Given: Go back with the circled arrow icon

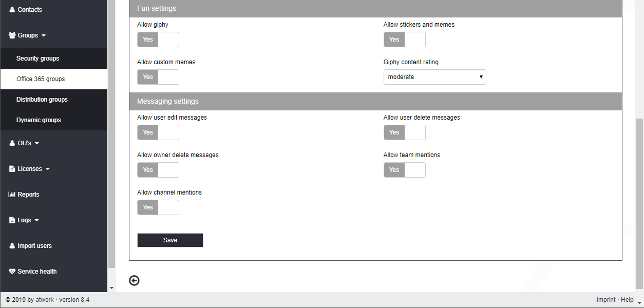Looking at the screenshot, I should [134, 280].
